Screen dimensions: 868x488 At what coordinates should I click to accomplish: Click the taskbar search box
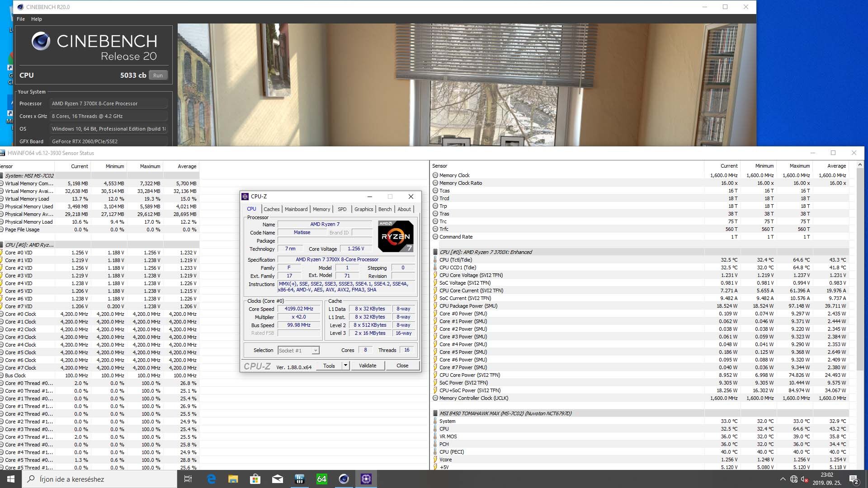pos(99,479)
